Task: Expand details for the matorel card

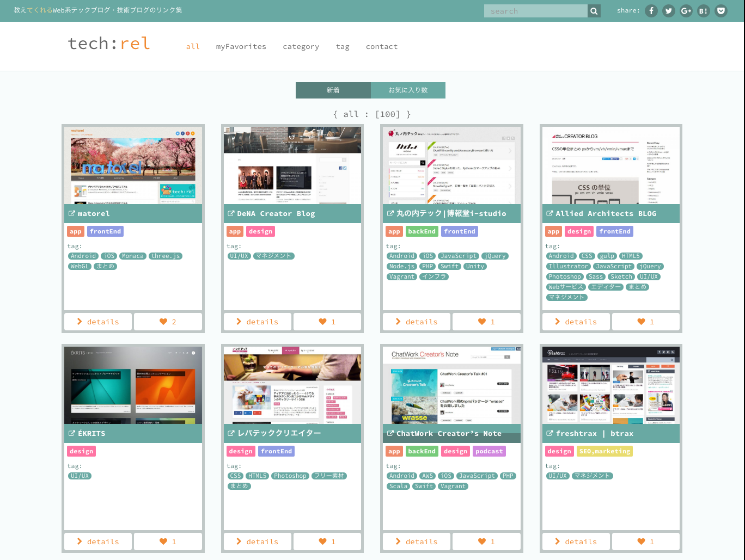Action: [98, 322]
